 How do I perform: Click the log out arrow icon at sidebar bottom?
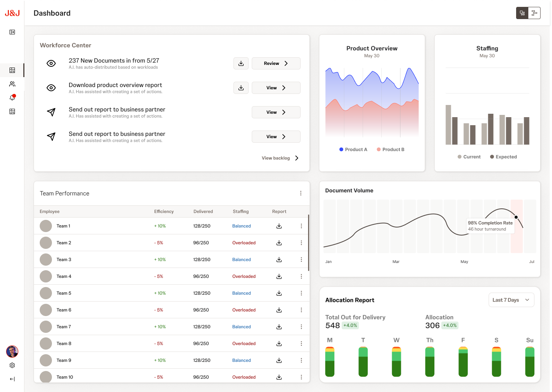click(12, 379)
